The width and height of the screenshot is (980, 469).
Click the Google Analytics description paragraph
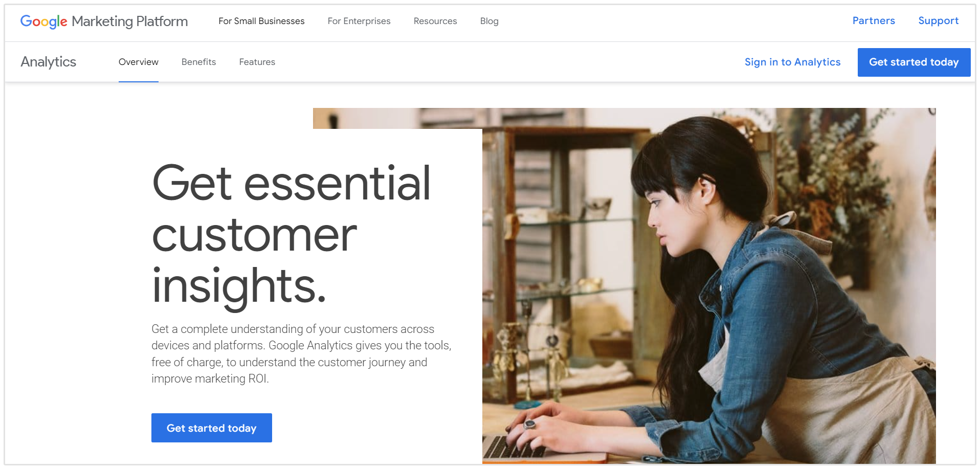(301, 353)
